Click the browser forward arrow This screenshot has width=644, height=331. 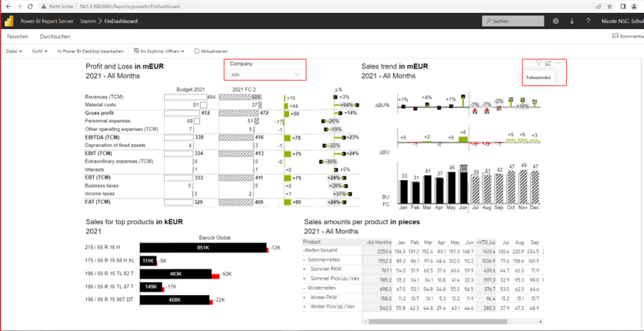coord(19,7)
